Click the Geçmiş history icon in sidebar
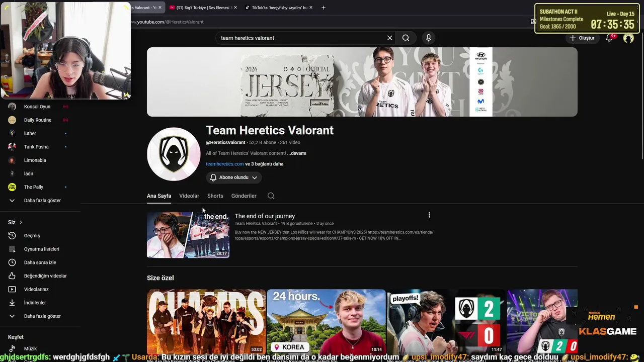Image resolution: width=644 pixels, height=362 pixels. click(x=12, y=236)
